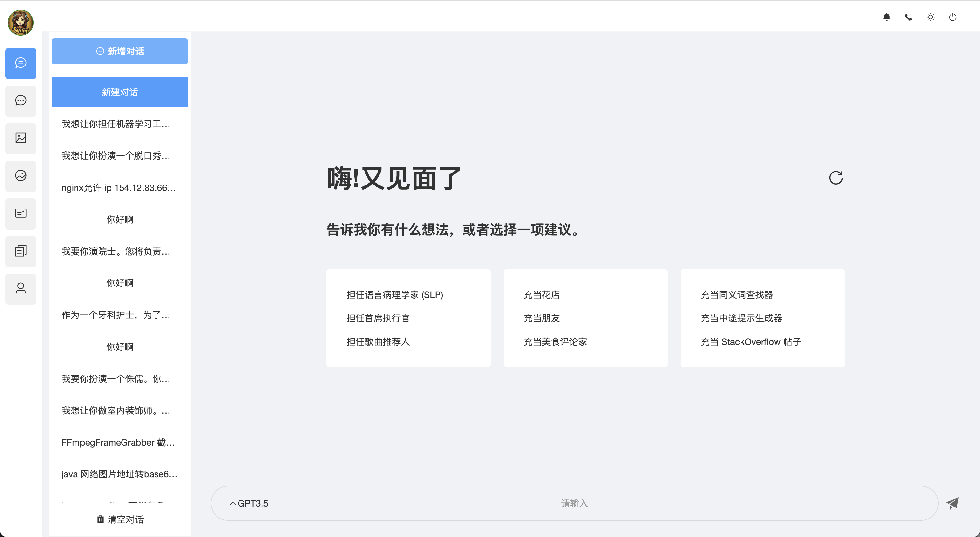Click the power logout icon

952,17
